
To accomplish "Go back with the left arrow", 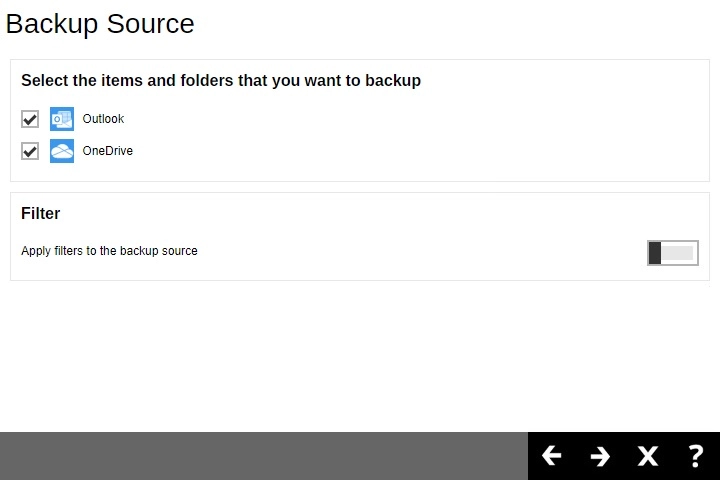I will (x=551, y=456).
